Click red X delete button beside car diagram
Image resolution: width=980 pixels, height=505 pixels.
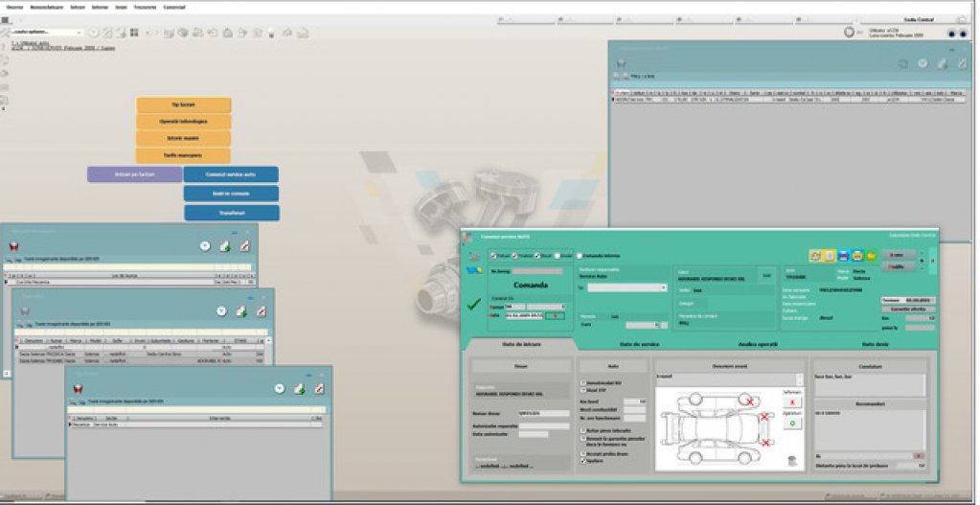[792, 403]
